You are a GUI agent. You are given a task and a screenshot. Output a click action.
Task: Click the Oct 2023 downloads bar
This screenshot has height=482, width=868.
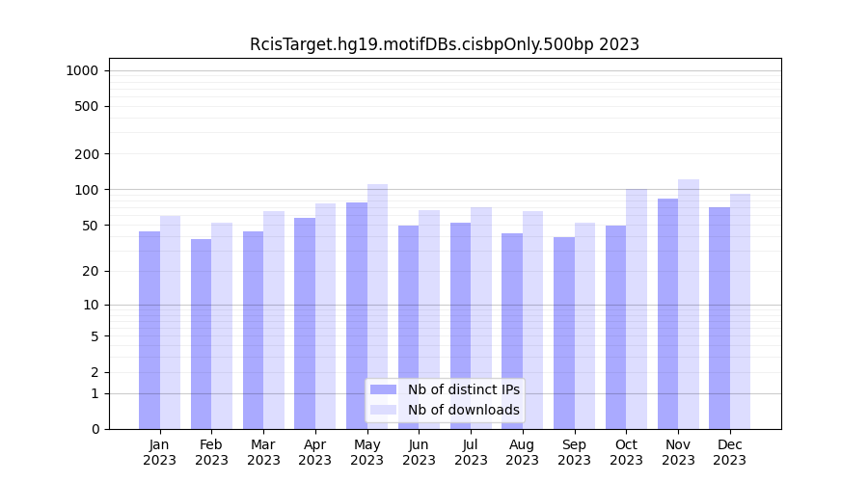point(637,308)
